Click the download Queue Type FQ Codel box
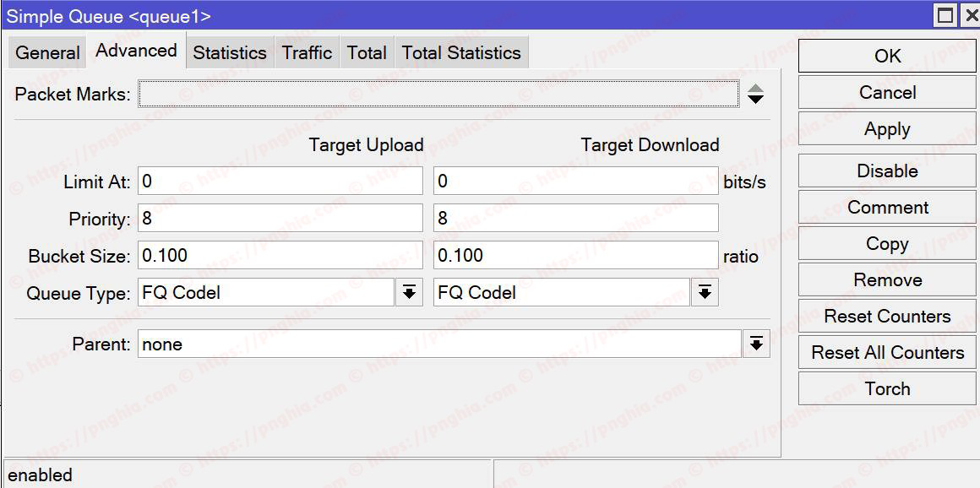This screenshot has width=980, height=488. coord(562,292)
